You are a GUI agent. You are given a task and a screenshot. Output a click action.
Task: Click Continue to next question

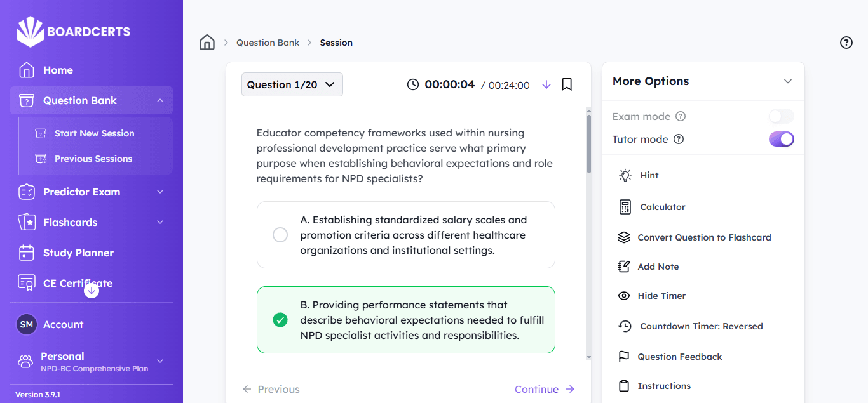(544, 389)
